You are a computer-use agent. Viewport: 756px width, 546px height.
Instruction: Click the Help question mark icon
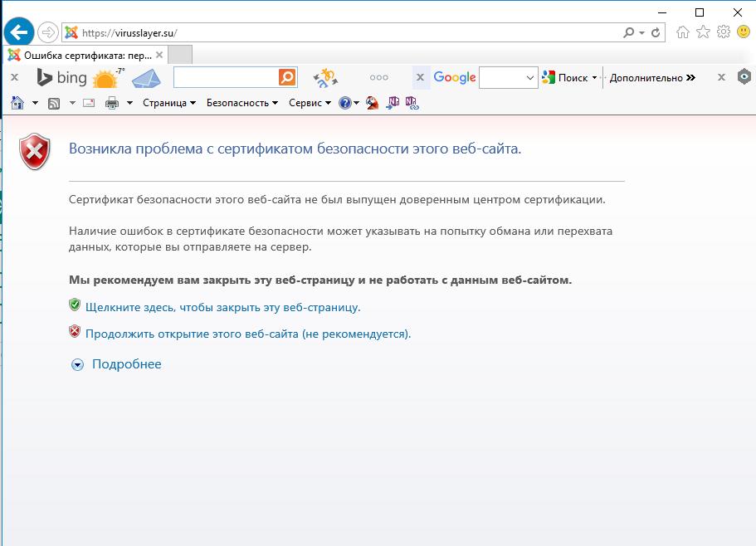pyautogui.click(x=345, y=103)
